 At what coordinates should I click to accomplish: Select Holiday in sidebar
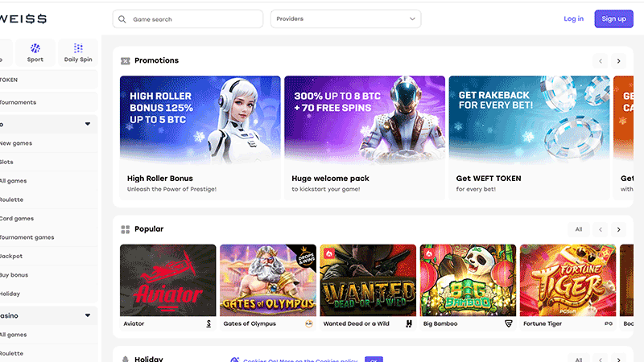[x=49, y=294]
